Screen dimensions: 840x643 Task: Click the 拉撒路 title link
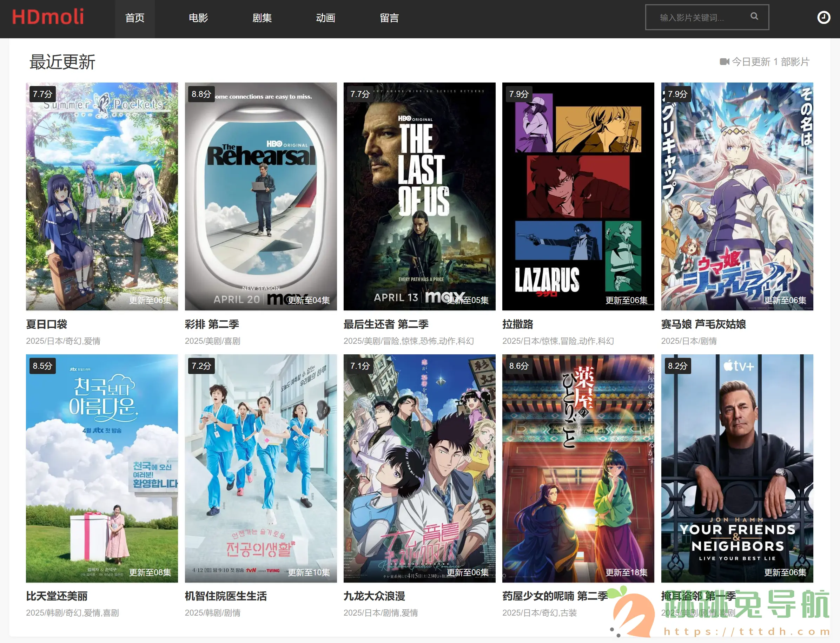(517, 324)
